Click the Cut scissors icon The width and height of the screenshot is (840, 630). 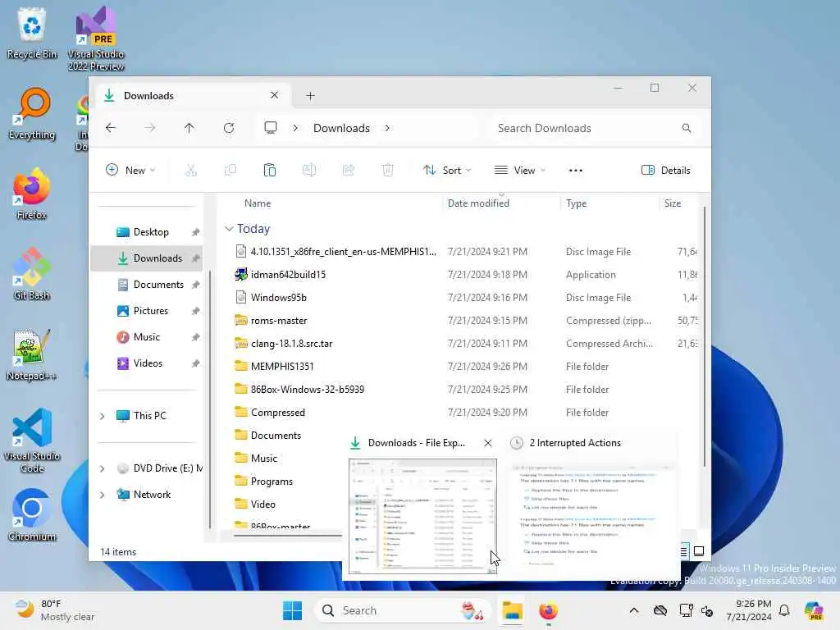(190, 171)
